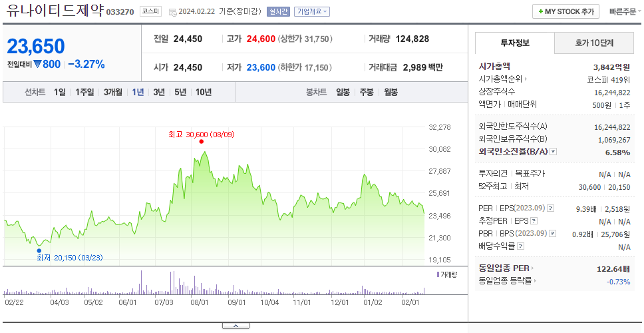The image size is (644, 333).
Task: Click the calendar clock icon before the date
Action: point(173,12)
